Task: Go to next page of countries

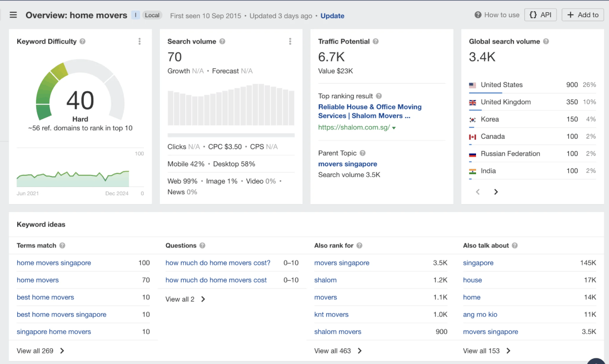Action: click(496, 192)
